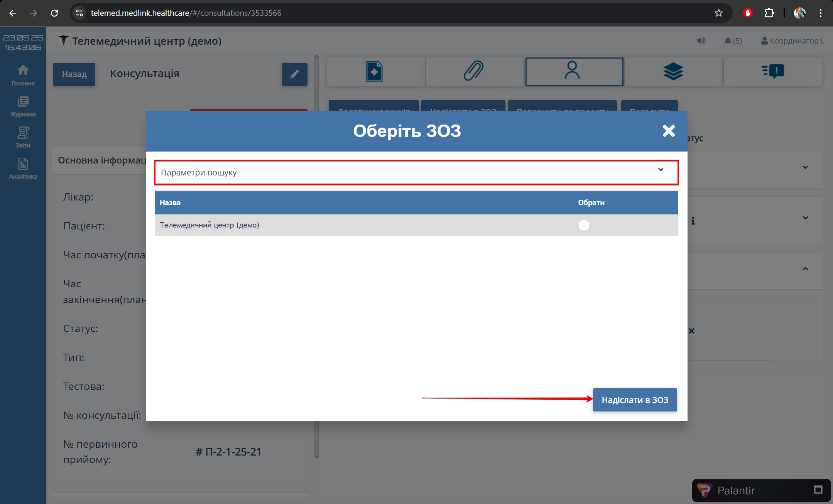
Task: Open the alert messages tab icon
Action: pos(772,72)
